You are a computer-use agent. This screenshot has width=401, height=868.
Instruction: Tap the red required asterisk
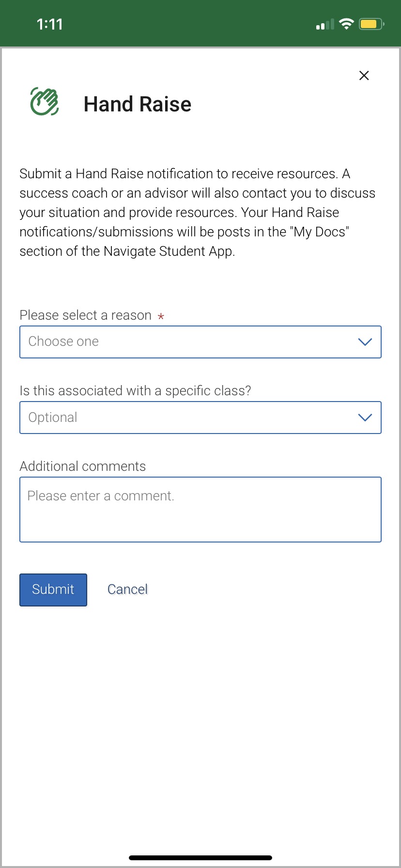tap(161, 316)
